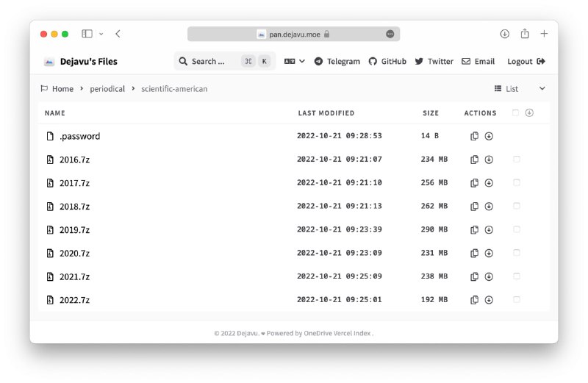Open the 2016.7z file name
Viewport: 588px width, 383px height.
(x=75, y=160)
